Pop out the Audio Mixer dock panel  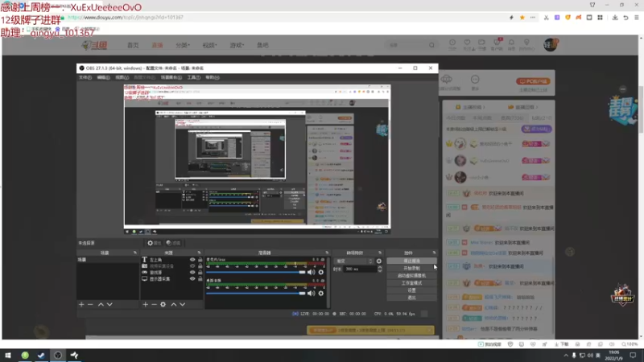tap(327, 253)
